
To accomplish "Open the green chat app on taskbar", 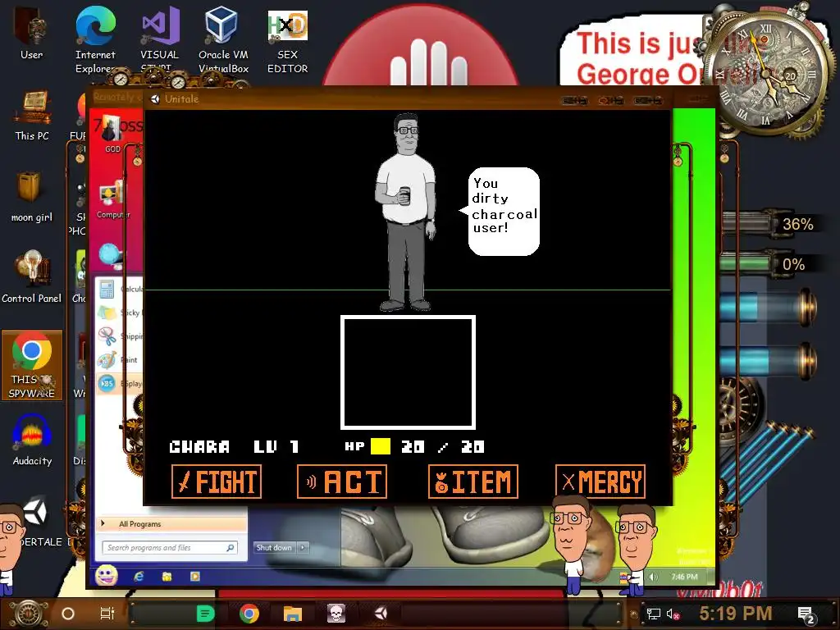I will [x=205, y=614].
